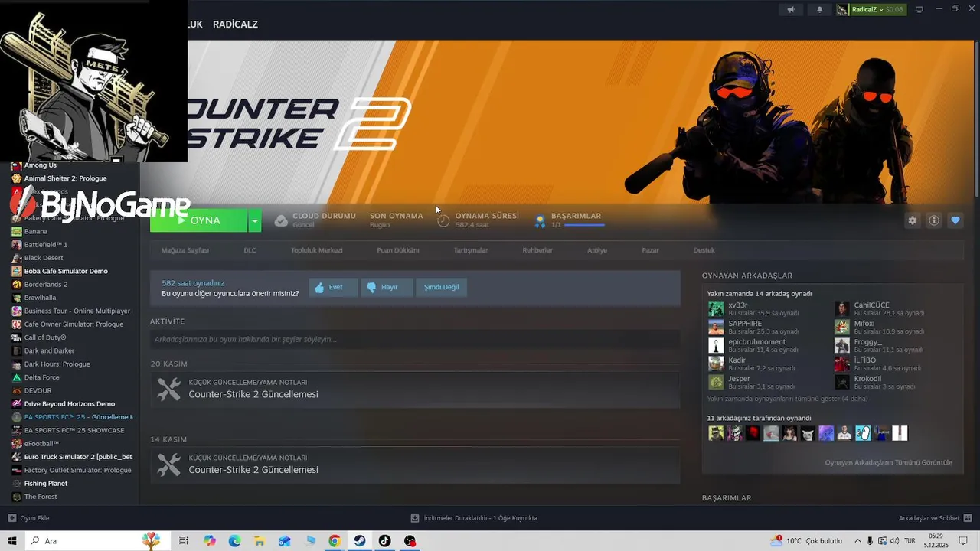
Task: Select Delta Force in the library
Action: pos(42,377)
